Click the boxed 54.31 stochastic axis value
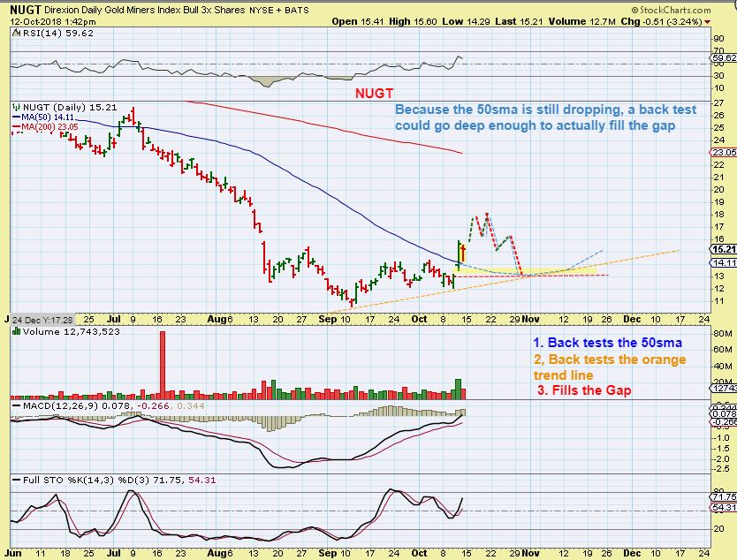 (x=724, y=507)
